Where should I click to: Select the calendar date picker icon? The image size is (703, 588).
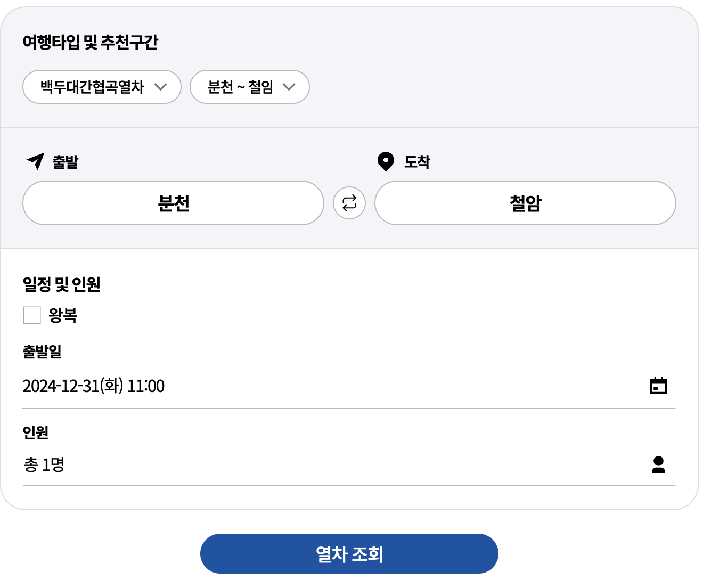point(659,385)
